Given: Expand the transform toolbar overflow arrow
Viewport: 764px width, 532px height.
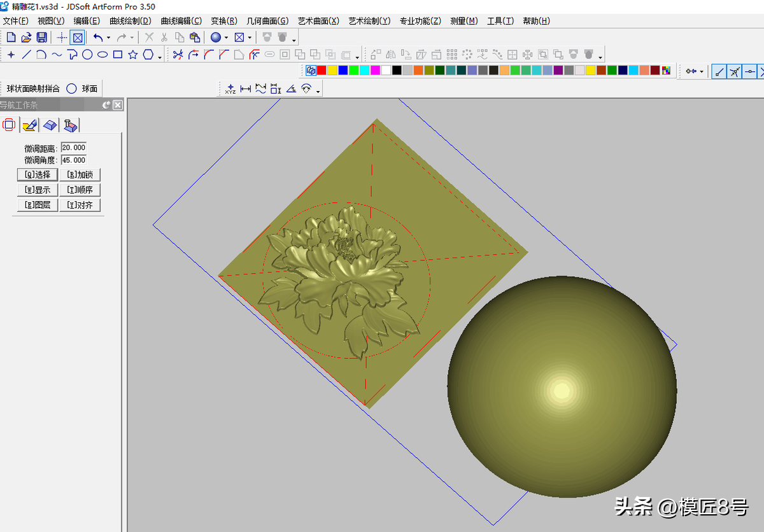Looking at the screenshot, I should tap(600, 57).
